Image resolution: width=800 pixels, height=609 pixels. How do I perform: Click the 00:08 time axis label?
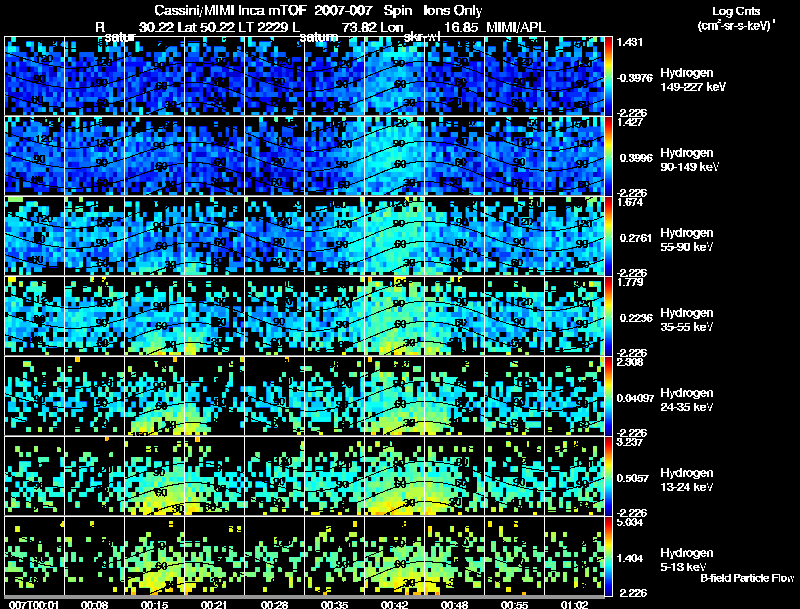(x=94, y=604)
